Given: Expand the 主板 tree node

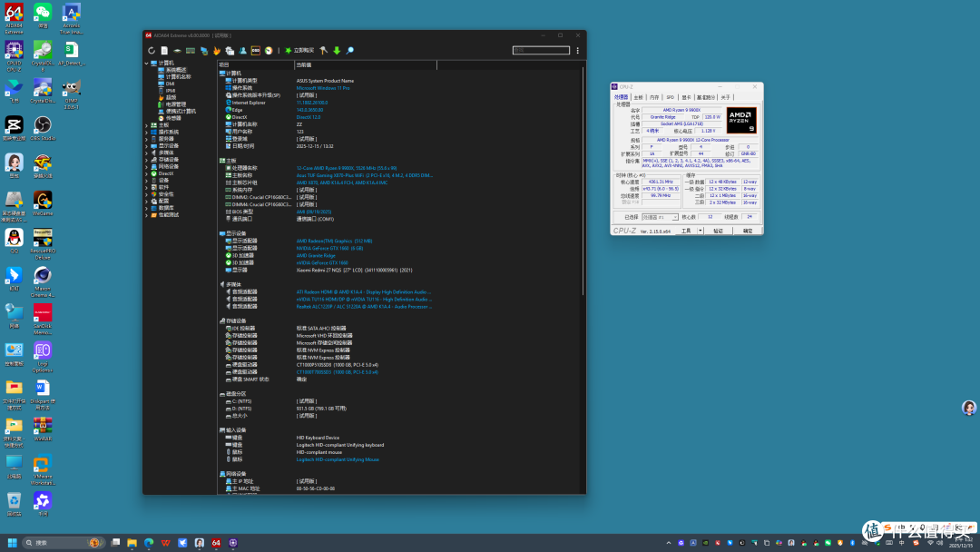Looking at the screenshot, I should coord(147,125).
